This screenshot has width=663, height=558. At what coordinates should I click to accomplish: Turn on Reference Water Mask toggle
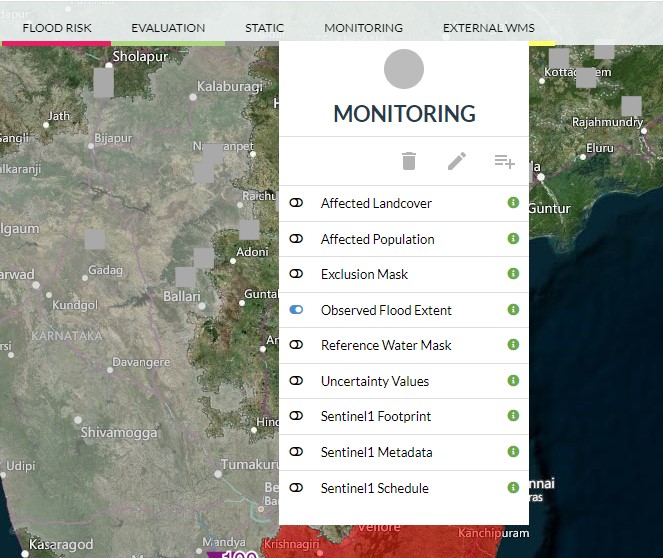click(296, 345)
